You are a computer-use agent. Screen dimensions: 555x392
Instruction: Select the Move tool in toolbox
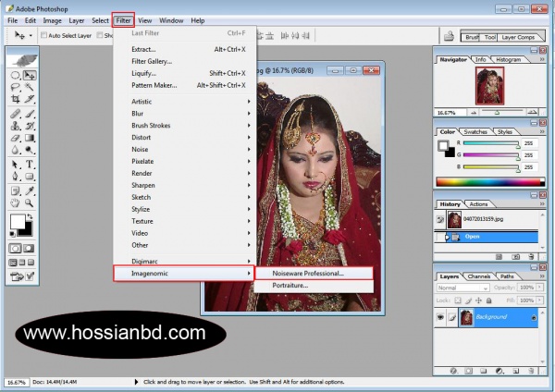tap(30, 75)
